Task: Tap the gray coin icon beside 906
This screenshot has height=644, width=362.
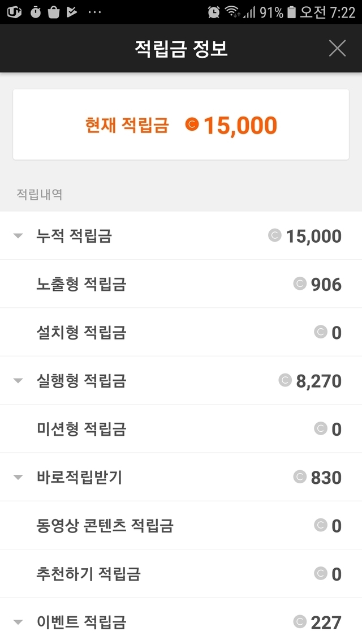Action: click(300, 284)
